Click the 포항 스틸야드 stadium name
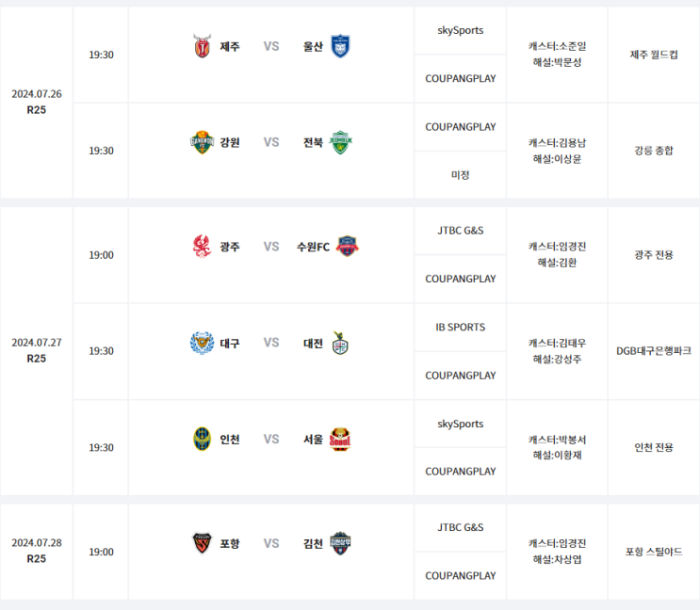 (x=654, y=552)
